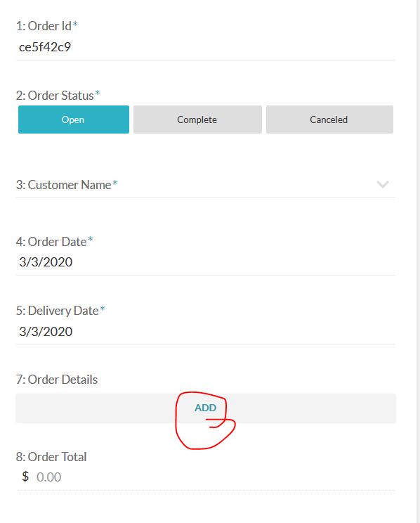
Task: Click the asterisk beside Order Status
Action: (x=98, y=93)
